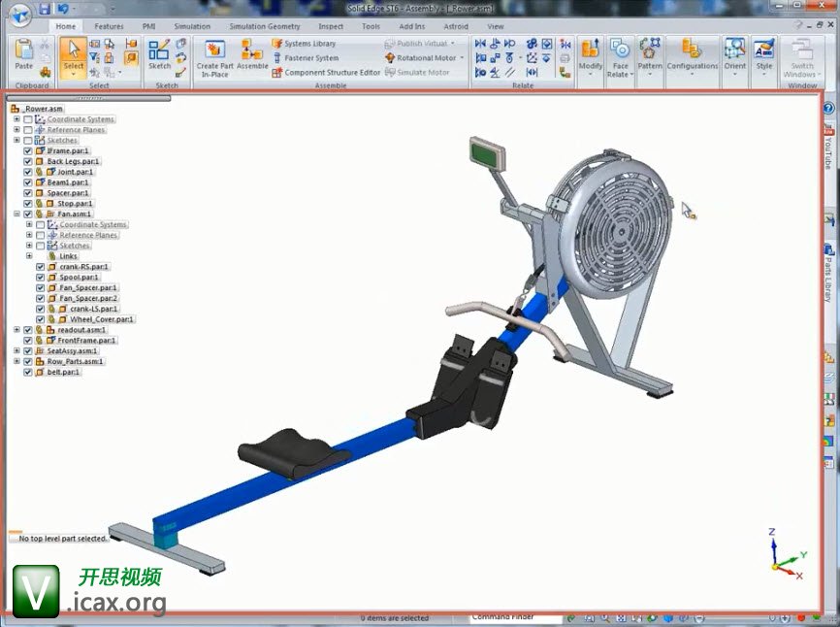
Task: Expand the Row_Parts.asm:1 node
Action: pyautogui.click(x=16, y=362)
